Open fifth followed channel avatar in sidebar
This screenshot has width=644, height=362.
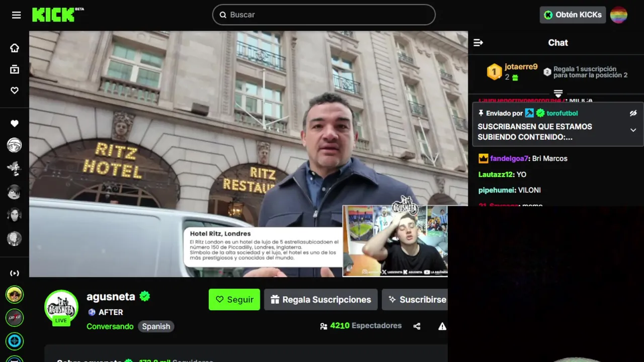click(14, 238)
